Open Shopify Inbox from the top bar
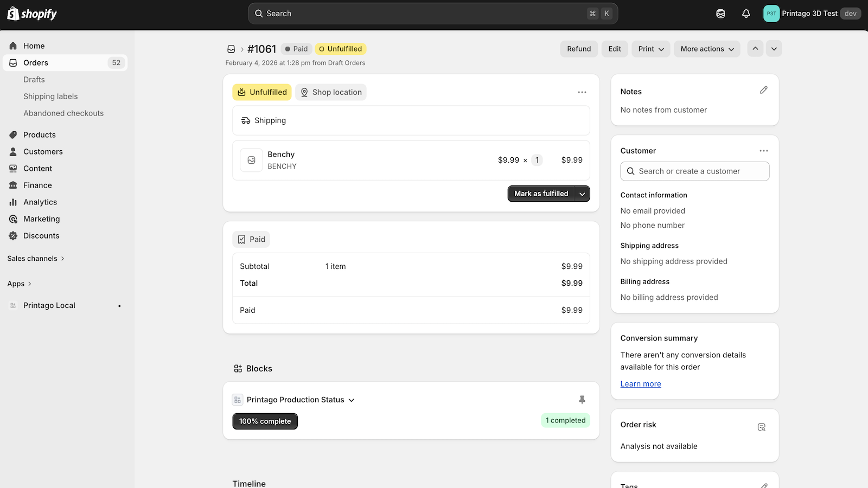 (x=720, y=13)
